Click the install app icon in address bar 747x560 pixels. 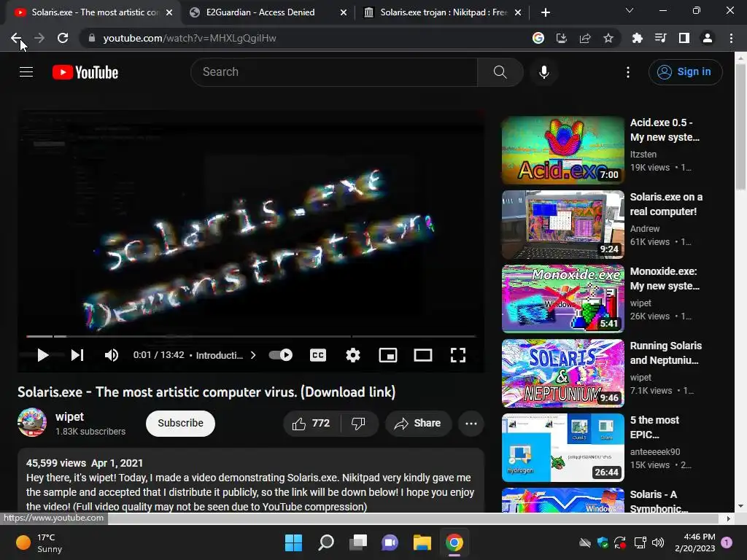tap(562, 38)
